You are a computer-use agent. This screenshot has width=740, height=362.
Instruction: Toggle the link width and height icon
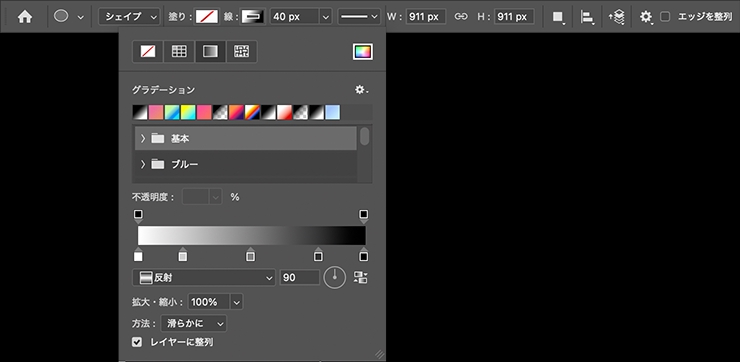461,17
